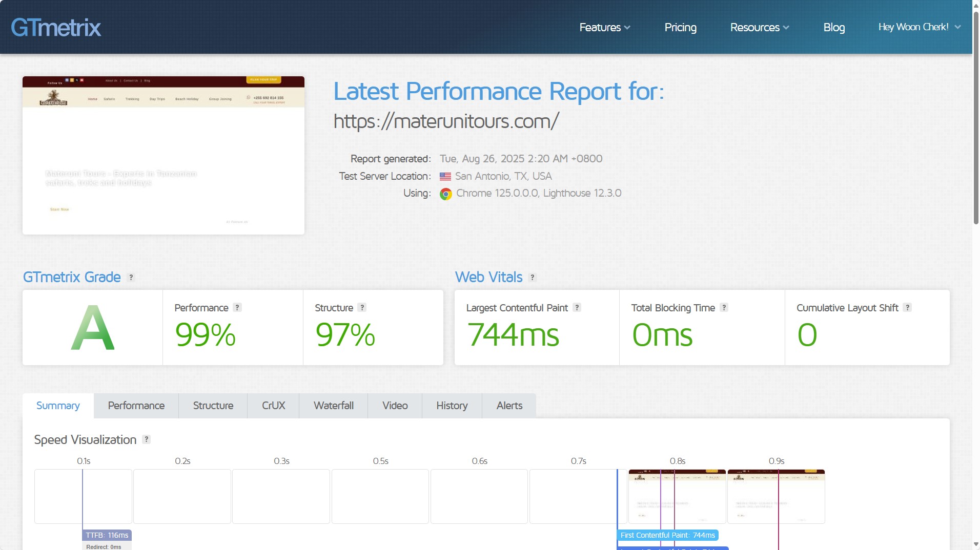Open the Waterfall tab
Screen dimensions: 980x550
(334, 406)
